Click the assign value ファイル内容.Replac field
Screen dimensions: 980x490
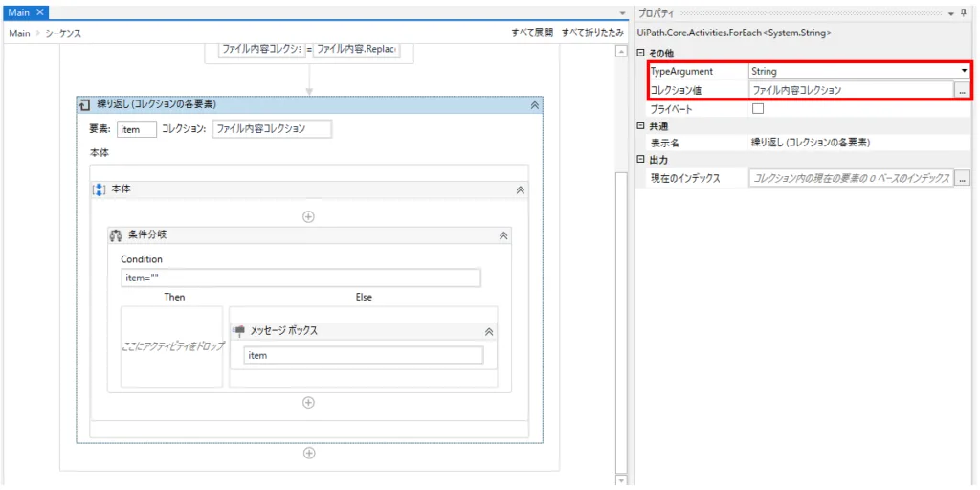click(x=355, y=50)
